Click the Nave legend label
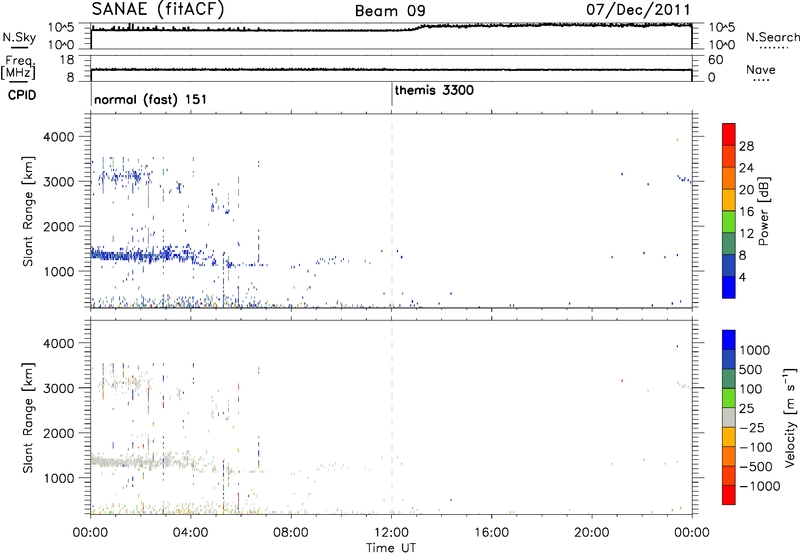The width and height of the screenshot is (800, 554). coord(761,69)
